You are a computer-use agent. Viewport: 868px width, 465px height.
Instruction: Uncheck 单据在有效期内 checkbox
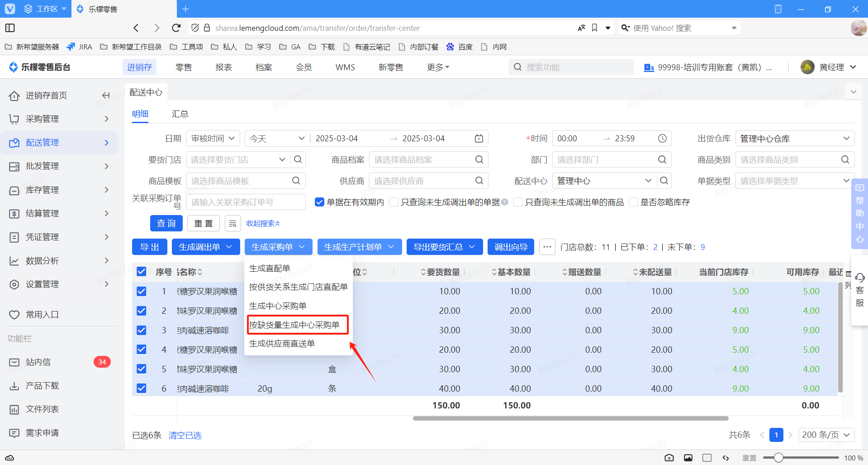[320, 202]
